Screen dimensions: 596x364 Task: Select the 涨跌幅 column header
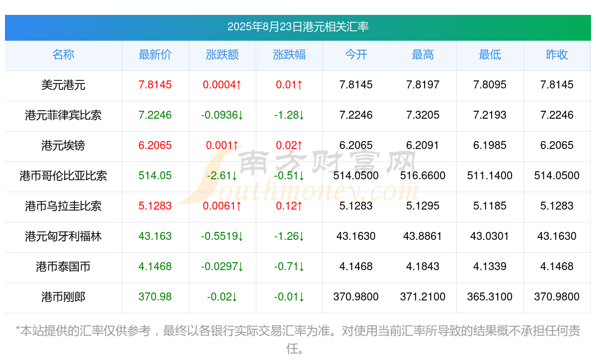289,55
